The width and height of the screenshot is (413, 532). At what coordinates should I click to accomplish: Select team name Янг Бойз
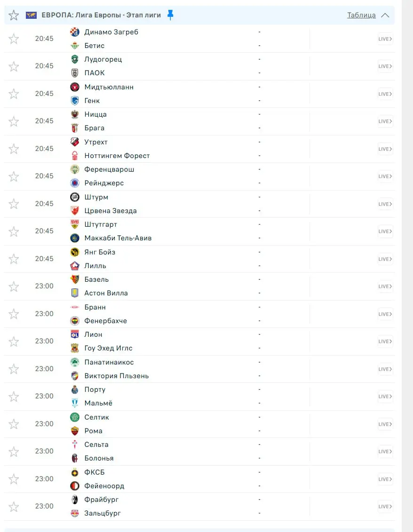[100, 252]
